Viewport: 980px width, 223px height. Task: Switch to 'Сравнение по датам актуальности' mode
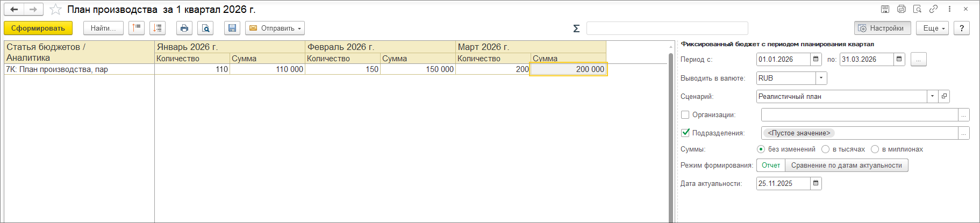[846, 166]
